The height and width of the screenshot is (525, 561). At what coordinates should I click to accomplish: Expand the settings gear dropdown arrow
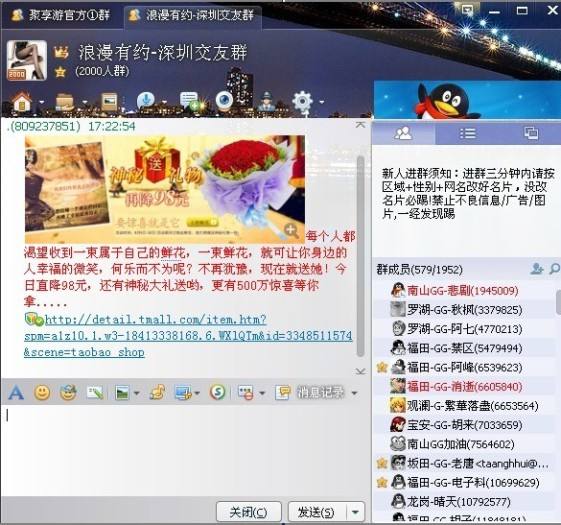coord(322,102)
